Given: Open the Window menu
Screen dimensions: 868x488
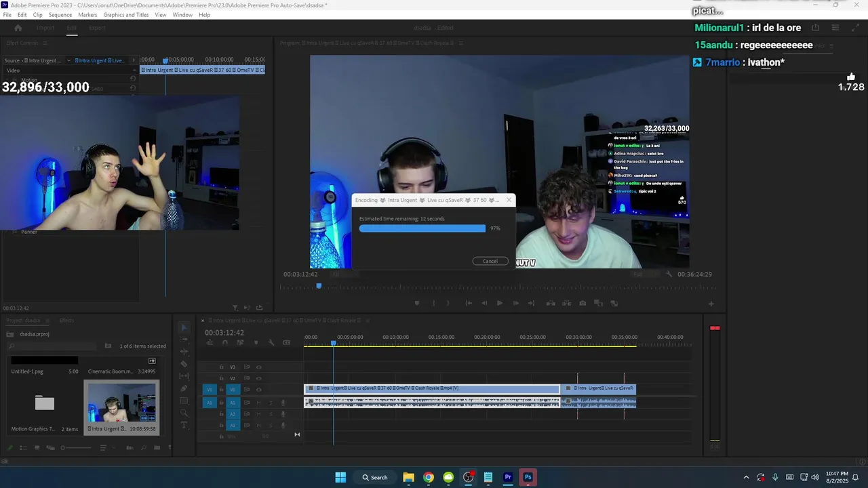Looking at the screenshot, I should [x=182, y=15].
